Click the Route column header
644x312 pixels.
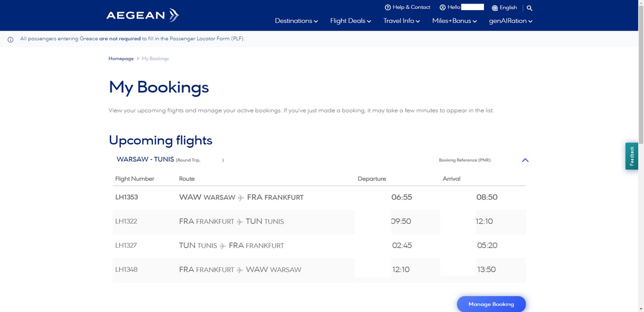click(x=187, y=179)
